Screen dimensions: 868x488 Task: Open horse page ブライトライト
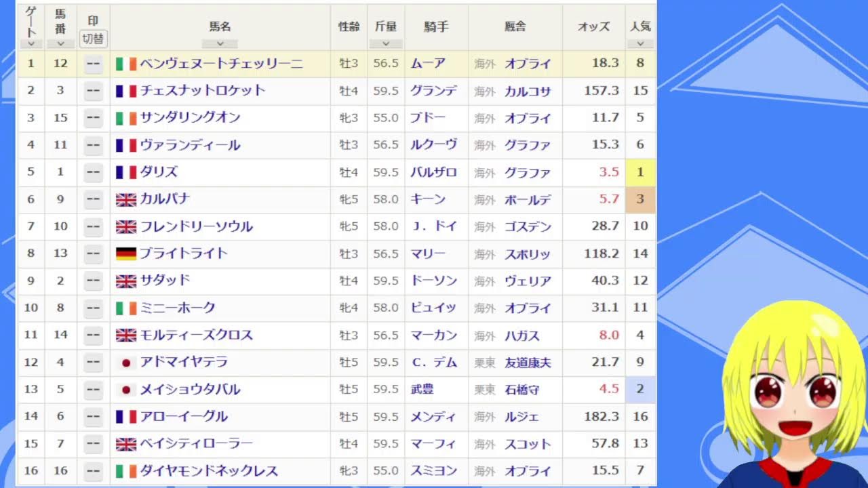pos(184,253)
